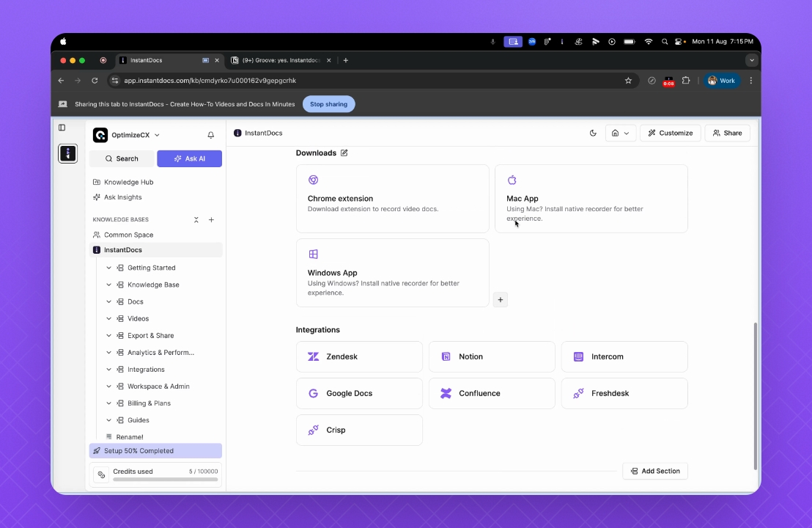This screenshot has height=528, width=812.
Task: Open the Chrome extension download card
Action: click(x=393, y=199)
